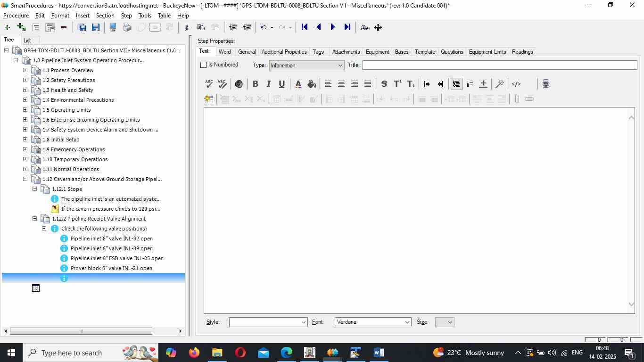Open the Size dropdown
This screenshot has height=362, width=644.
click(445, 322)
